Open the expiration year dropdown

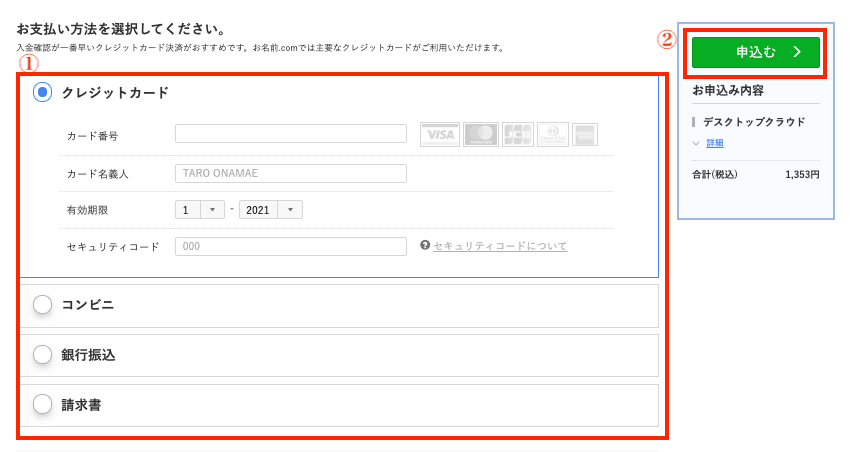271,210
